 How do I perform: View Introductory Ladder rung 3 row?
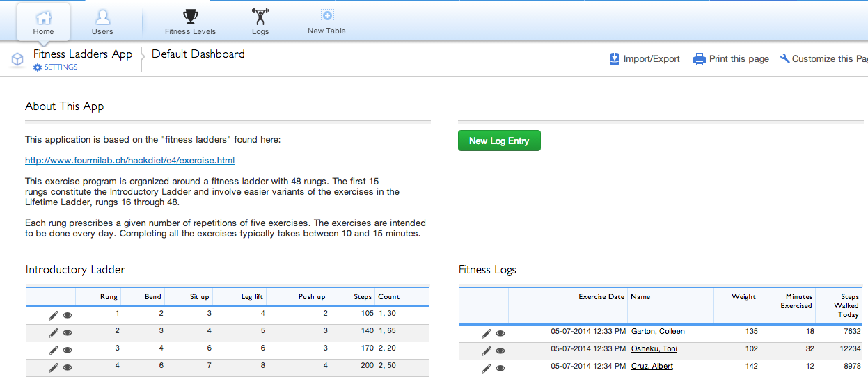[68, 350]
